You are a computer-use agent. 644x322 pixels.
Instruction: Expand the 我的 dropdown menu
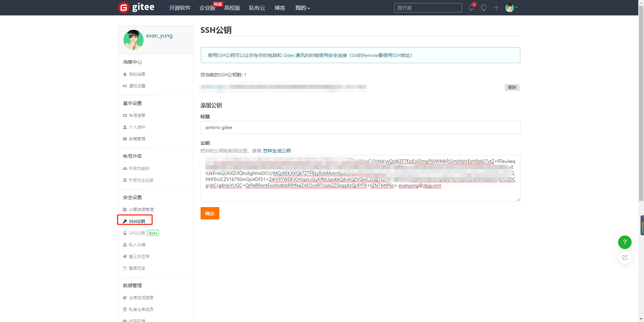(x=302, y=8)
